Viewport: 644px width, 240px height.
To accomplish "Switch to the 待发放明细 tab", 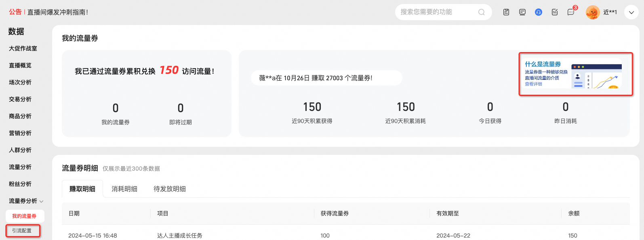I will tap(170, 189).
